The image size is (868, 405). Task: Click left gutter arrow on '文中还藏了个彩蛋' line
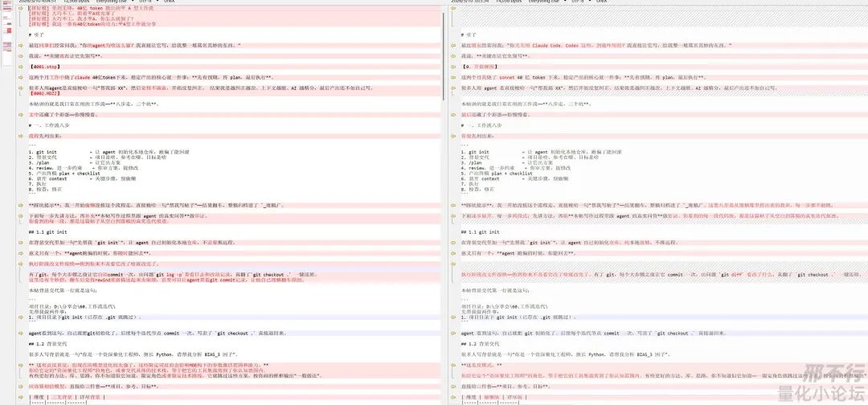point(20,115)
